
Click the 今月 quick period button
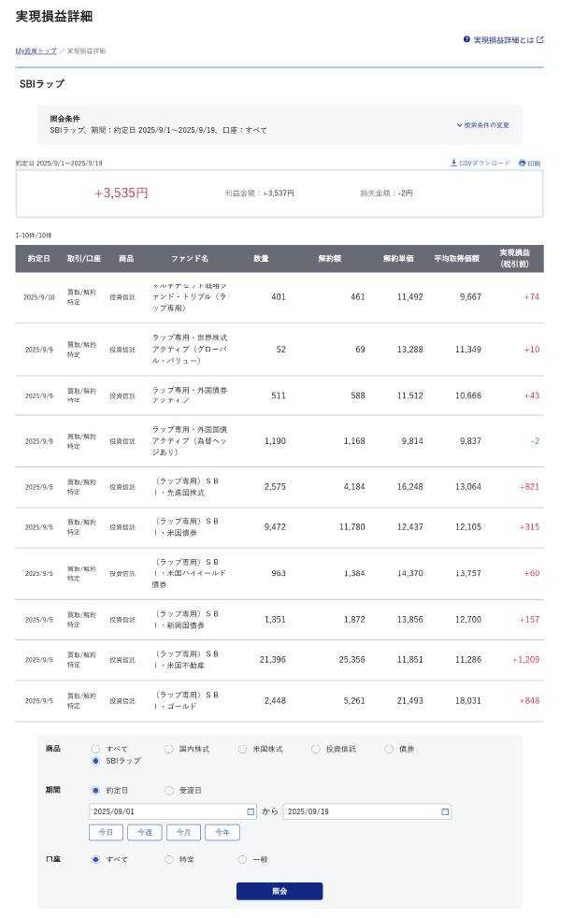click(x=183, y=832)
